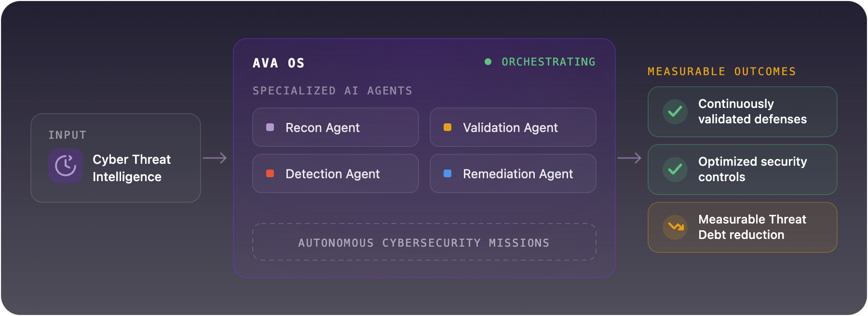Screen dimensions: 868x316
Task: Click the Cyber Threat Intelligence clock icon
Action: 66,166
